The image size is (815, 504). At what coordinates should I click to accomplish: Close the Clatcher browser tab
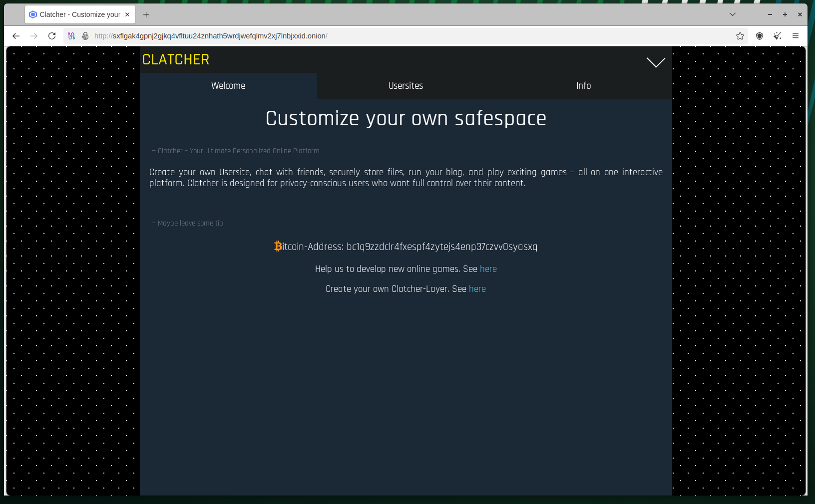point(127,14)
